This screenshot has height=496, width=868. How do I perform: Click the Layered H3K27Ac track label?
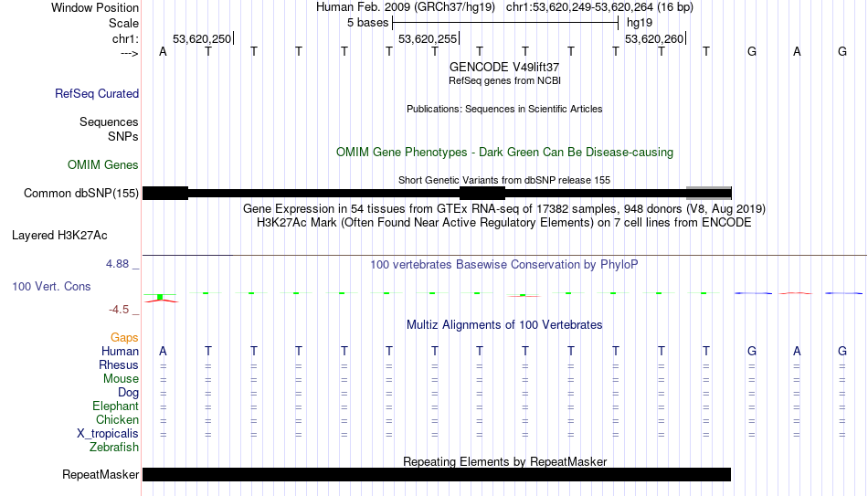(x=59, y=236)
